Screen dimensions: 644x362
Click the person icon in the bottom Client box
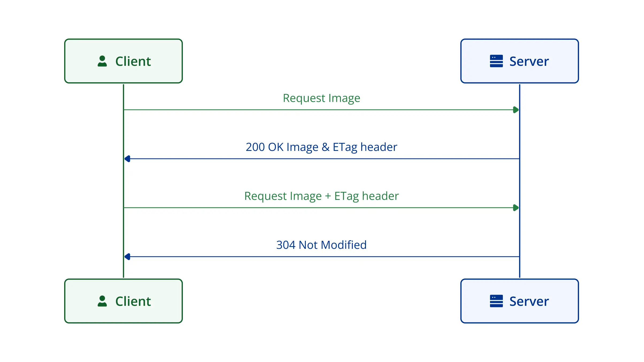(x=102, y=301)
